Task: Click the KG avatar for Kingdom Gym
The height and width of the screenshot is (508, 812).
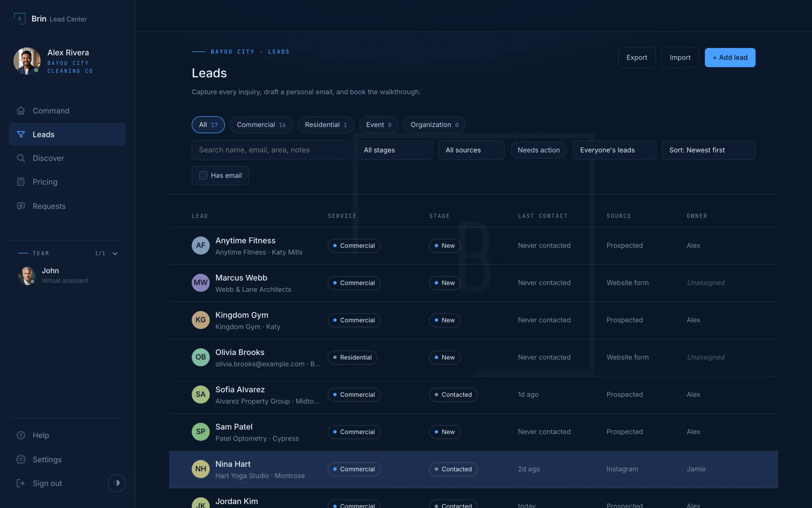Action: tap(201, 320)
